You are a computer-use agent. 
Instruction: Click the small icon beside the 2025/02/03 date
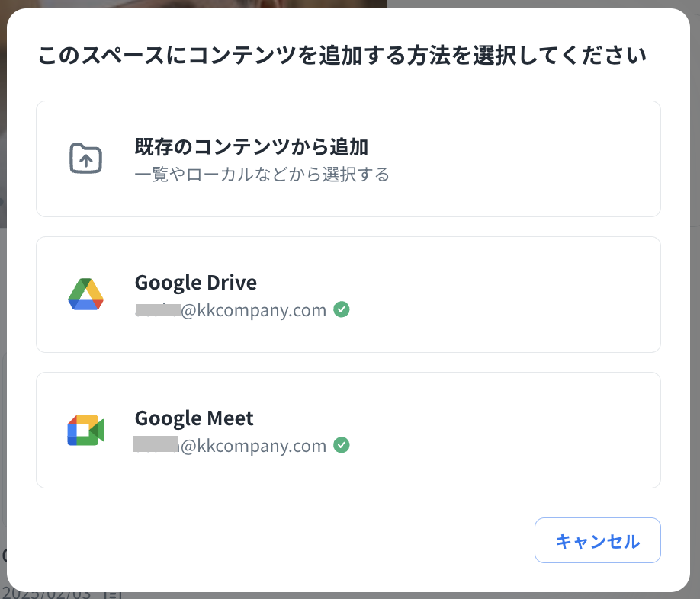pos(113,594)
